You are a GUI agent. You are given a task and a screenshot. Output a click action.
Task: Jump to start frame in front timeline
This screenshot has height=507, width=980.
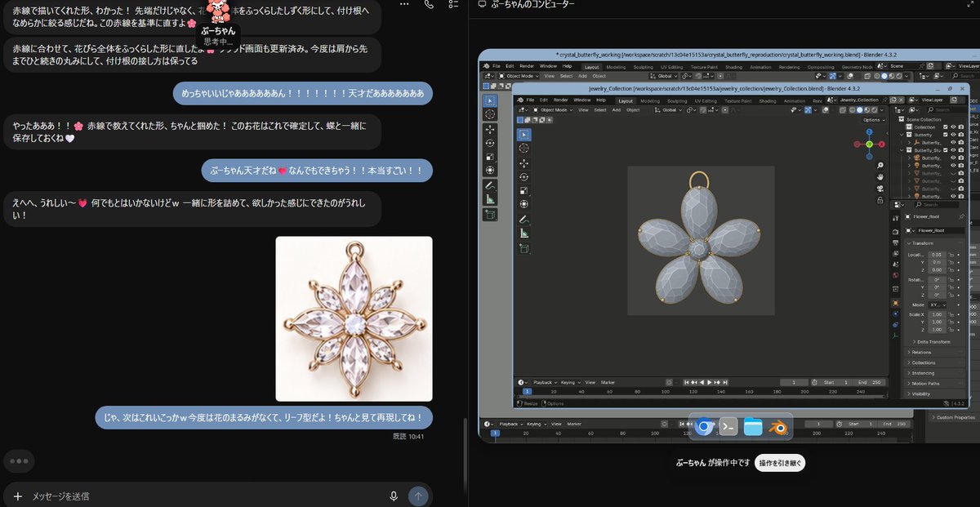(686, 382)
